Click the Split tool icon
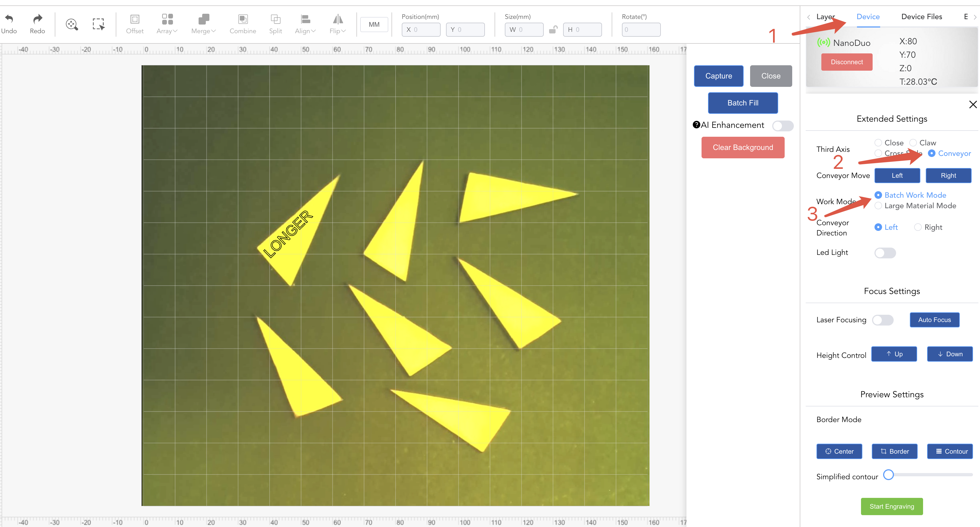 pos(275,19)
